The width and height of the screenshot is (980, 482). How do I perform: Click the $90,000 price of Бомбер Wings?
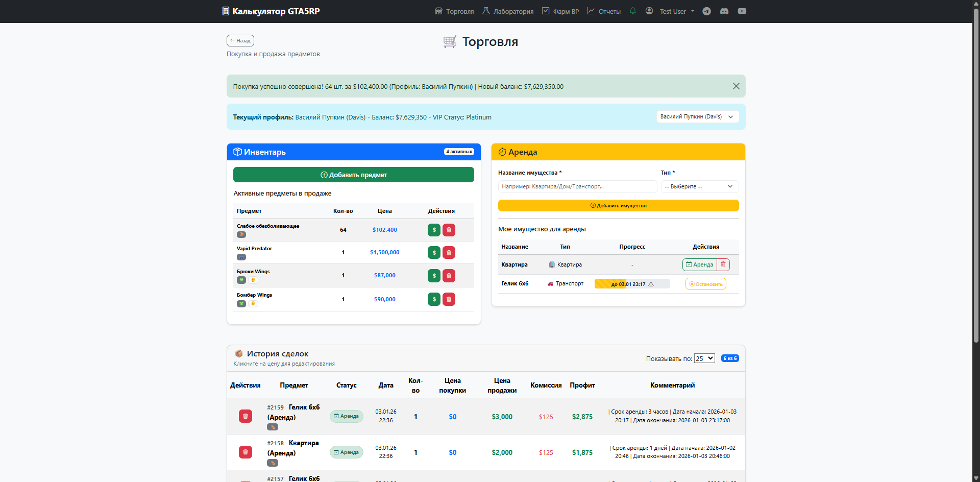click(385, 299)
